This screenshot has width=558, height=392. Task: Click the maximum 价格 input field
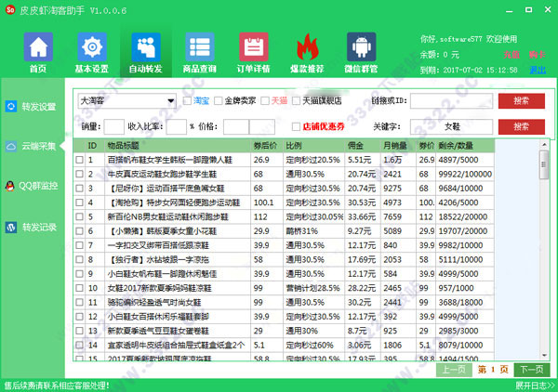262,126
